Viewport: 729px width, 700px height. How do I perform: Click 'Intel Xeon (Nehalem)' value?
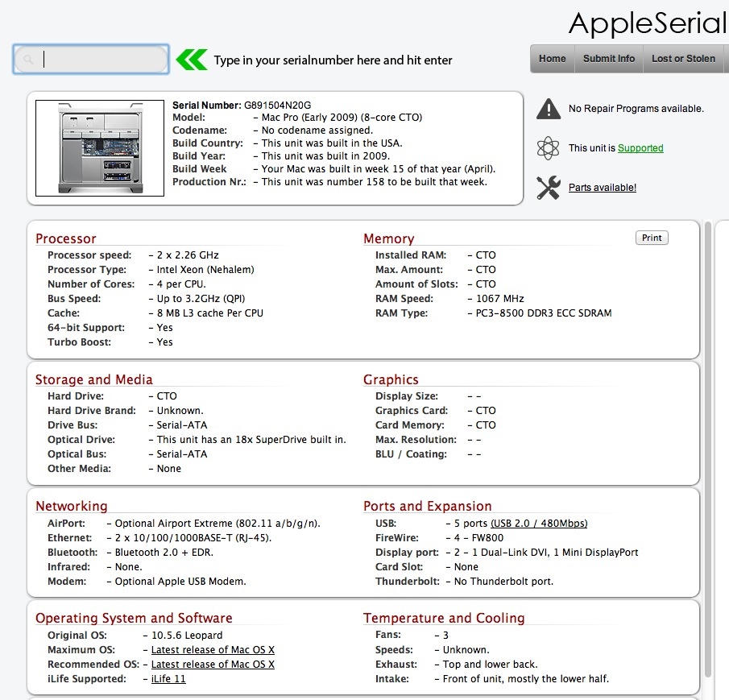point(205,270)
